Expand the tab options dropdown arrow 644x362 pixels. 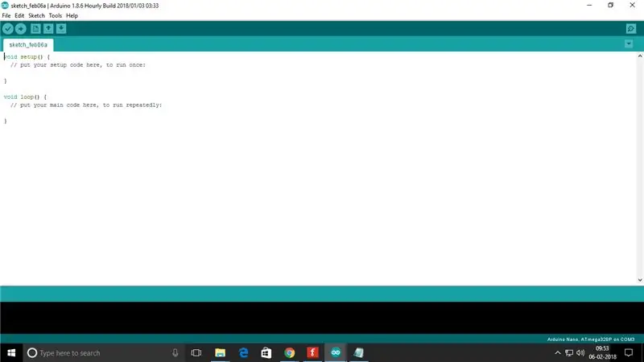click(x=629, y=44)
